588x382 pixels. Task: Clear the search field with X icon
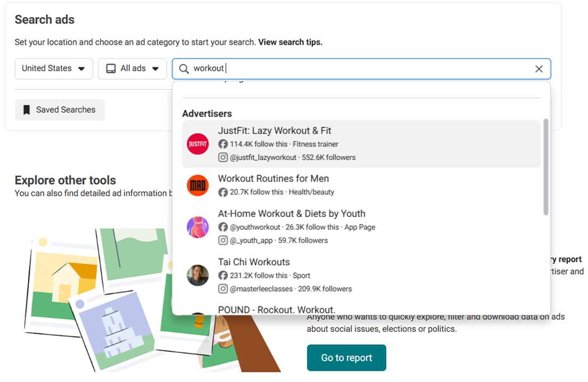click(x=539, y=69)
